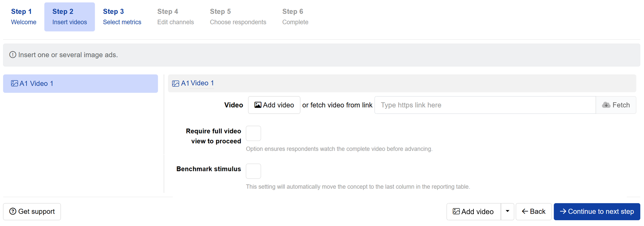
Task: Click the left arrow icon on Back
Action: click(x=525, y=211)
